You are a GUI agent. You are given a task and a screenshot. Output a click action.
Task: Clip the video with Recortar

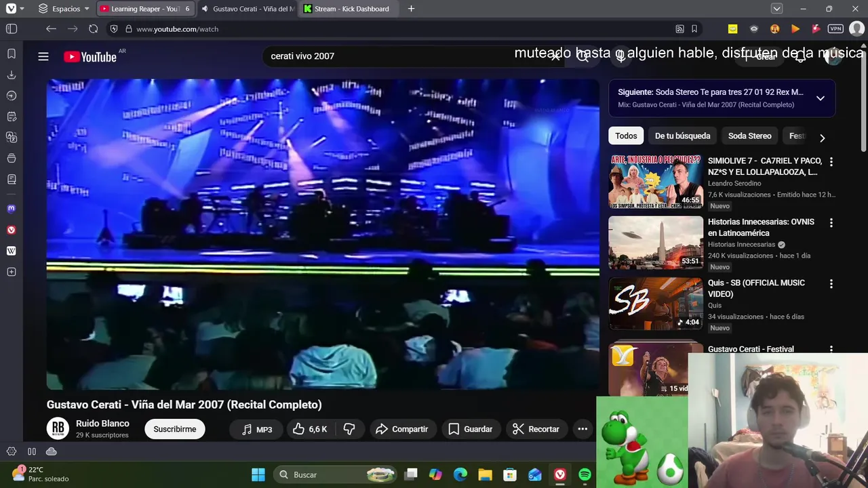pyautogui.click(x=536, y=429)
